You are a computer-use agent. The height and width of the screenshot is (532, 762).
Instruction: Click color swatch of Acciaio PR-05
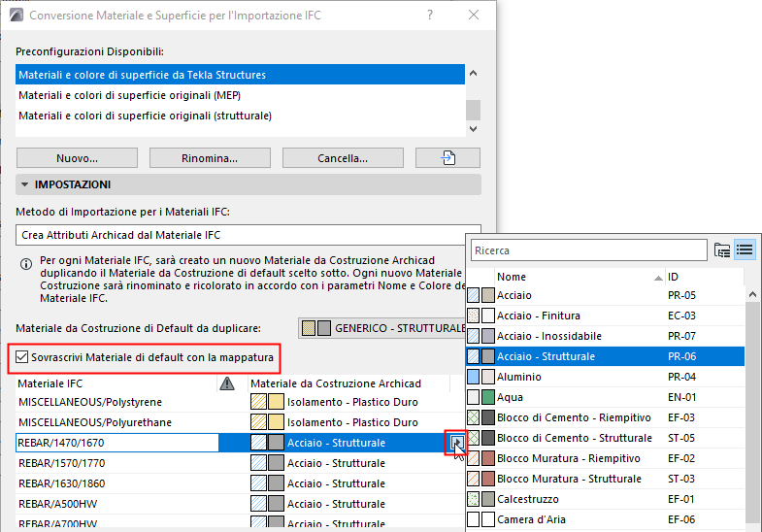(488, 295)
